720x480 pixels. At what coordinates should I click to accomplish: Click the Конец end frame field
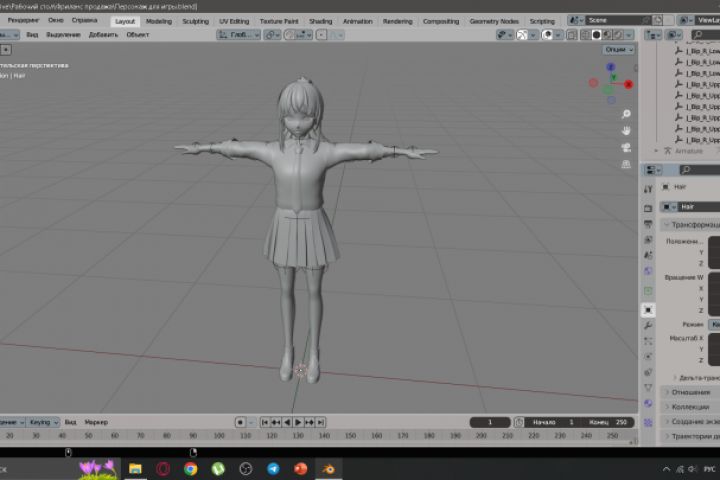click(x=608, y=422)
